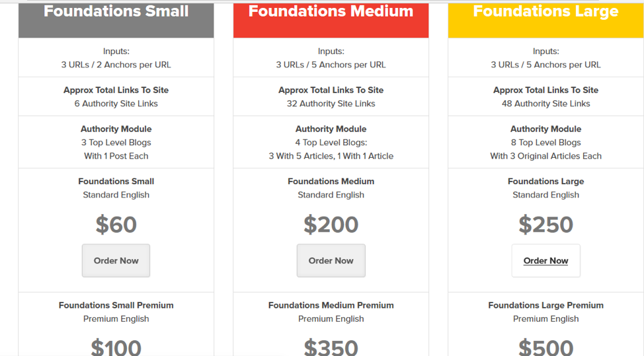
Task: Select the Foundations Medium Premium title
Action: pyautogui.click(x=331, y=305)
